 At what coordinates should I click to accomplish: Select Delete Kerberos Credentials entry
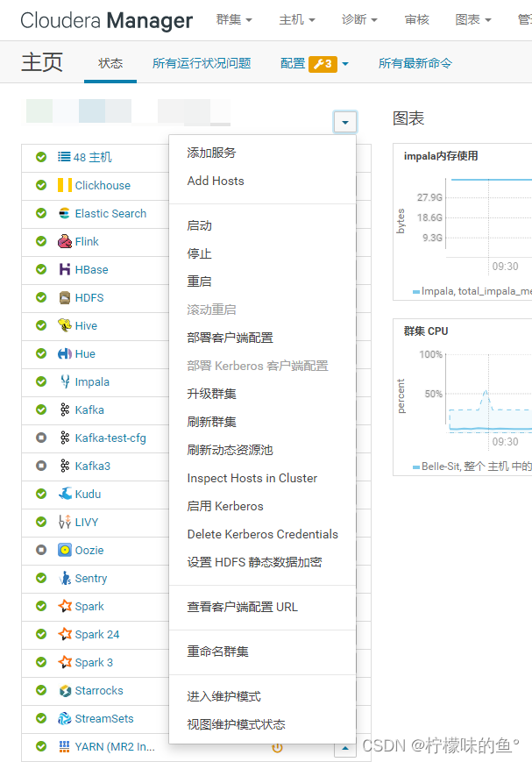262,534
